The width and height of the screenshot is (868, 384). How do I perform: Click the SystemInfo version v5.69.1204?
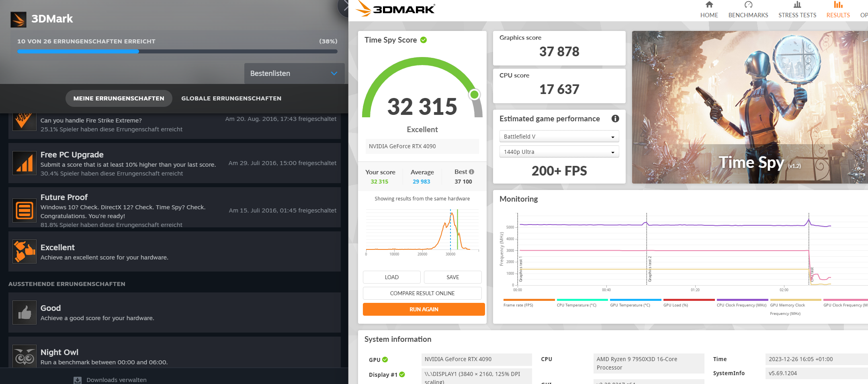click(817, 373)
